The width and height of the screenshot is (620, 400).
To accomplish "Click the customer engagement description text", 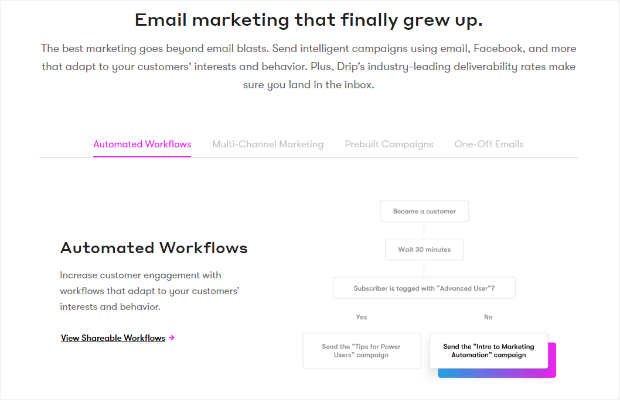I will point(149,291).
